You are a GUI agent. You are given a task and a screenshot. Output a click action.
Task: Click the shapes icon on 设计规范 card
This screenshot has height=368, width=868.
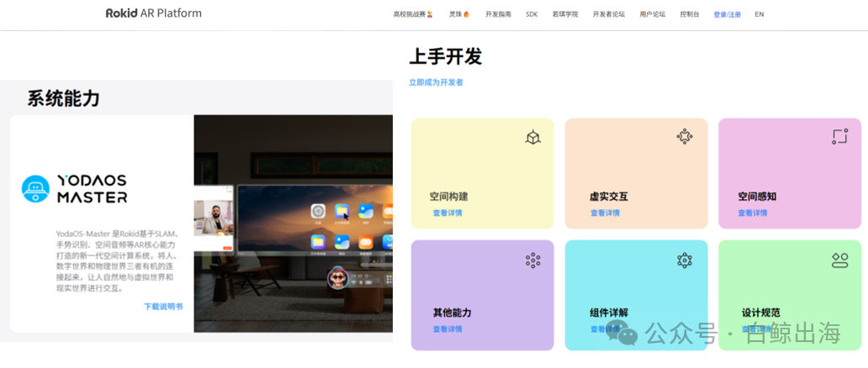tap(839, 260)
